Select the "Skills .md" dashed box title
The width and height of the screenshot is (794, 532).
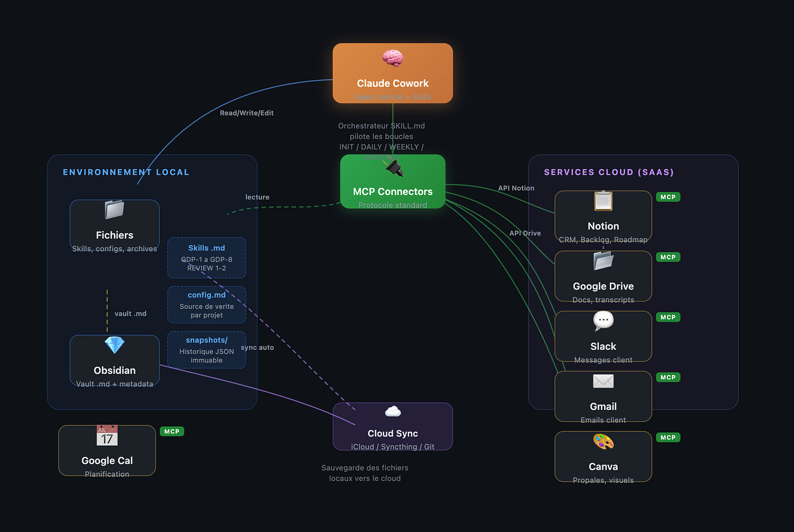[207, 248]
